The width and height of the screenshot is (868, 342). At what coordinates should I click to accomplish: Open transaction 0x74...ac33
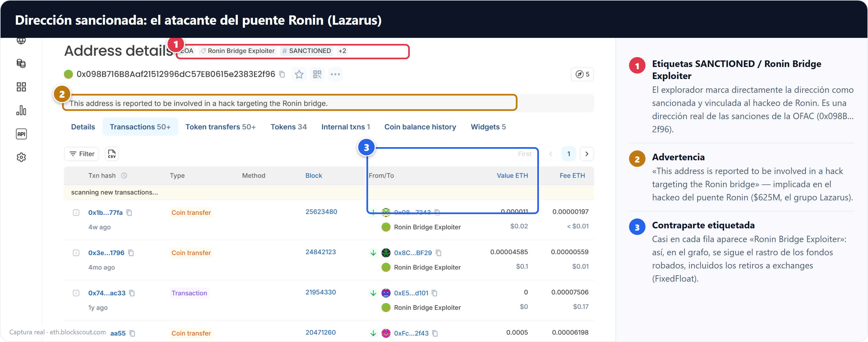pyautogui.click(x=107, y=293)
